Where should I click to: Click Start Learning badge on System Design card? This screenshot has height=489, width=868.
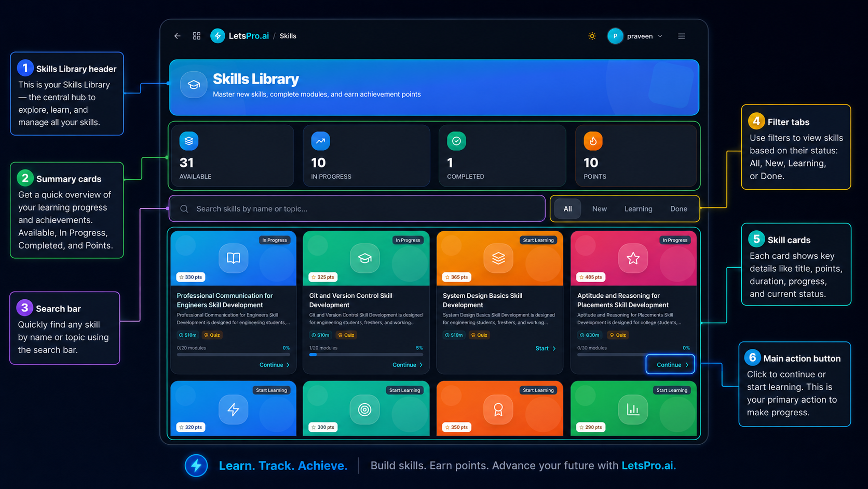[x=538, y=240]
